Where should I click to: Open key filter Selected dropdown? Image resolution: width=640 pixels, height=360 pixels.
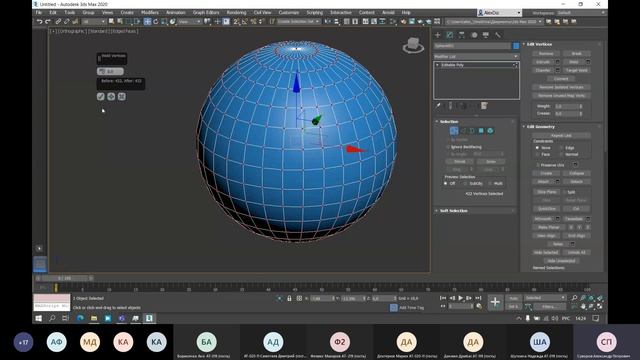(545, 298)
